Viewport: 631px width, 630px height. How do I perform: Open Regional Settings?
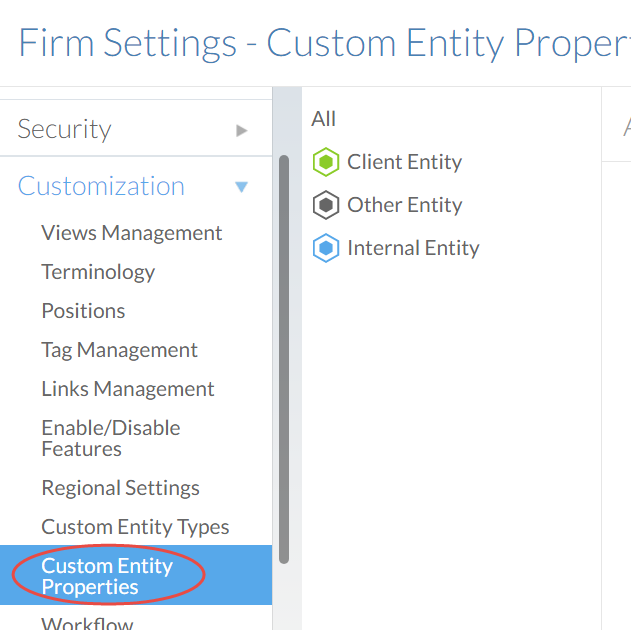pyautogui.click(x=120, y=488)
